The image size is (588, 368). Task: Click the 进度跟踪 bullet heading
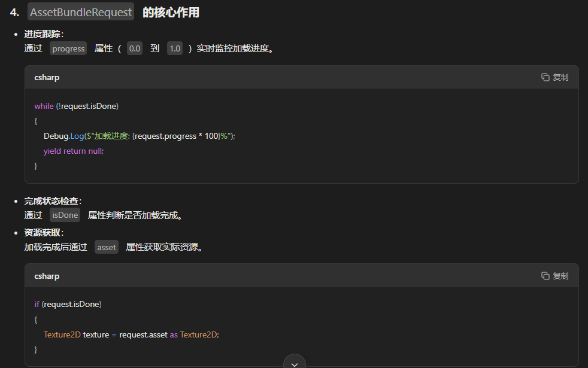click(x=44, y=34)
